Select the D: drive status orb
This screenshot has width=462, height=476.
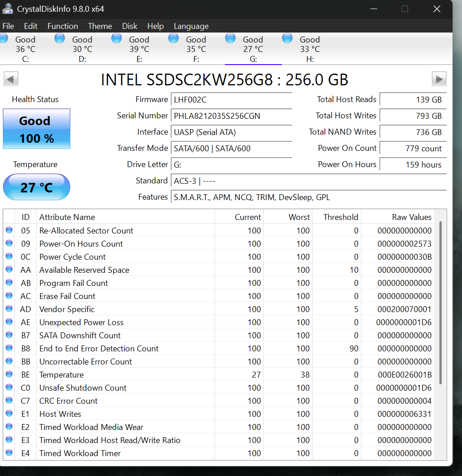(60, 38)
